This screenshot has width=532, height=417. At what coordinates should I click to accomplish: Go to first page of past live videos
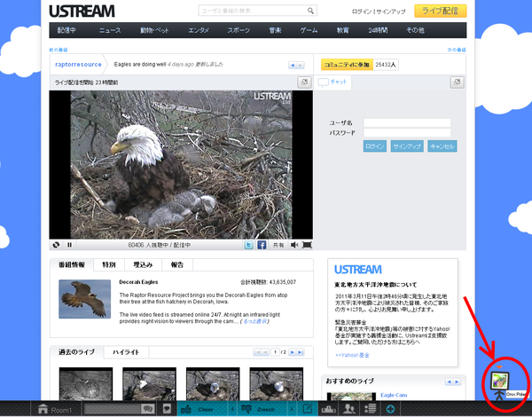pyautogui.click(x=257, y=352)
